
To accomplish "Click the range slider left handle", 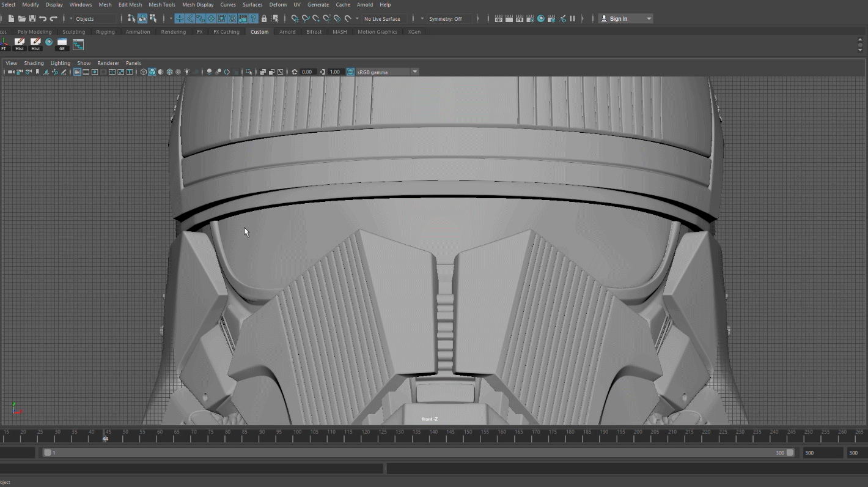I will pyautogui.click(x=47, y=453).
